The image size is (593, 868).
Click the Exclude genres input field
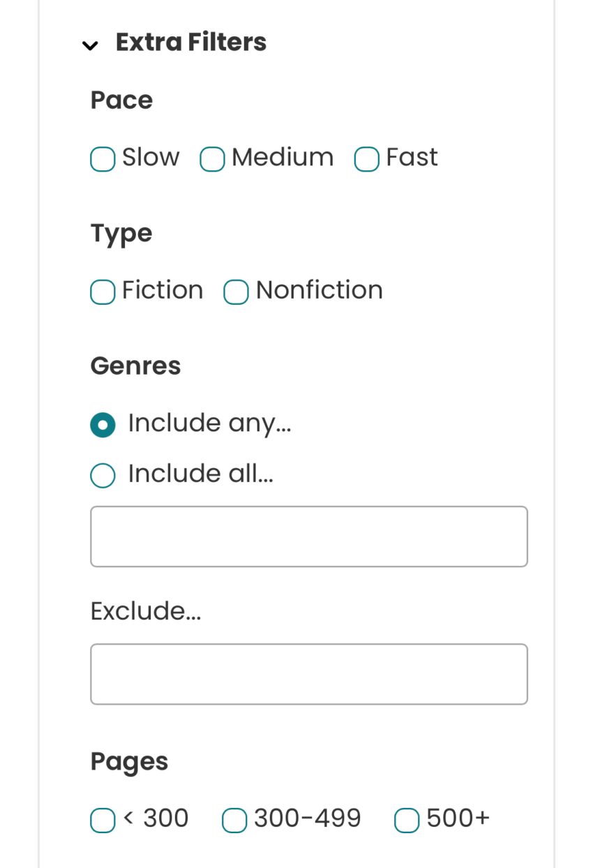(308, 673)
